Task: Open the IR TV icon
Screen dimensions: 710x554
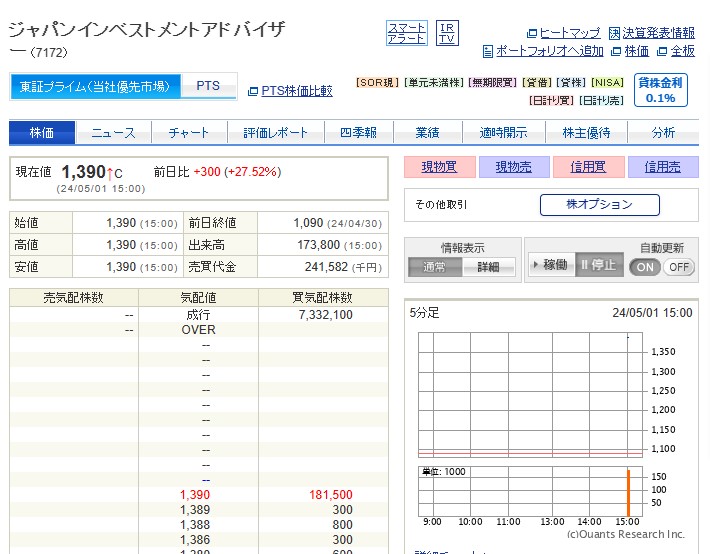Action: 447,33
